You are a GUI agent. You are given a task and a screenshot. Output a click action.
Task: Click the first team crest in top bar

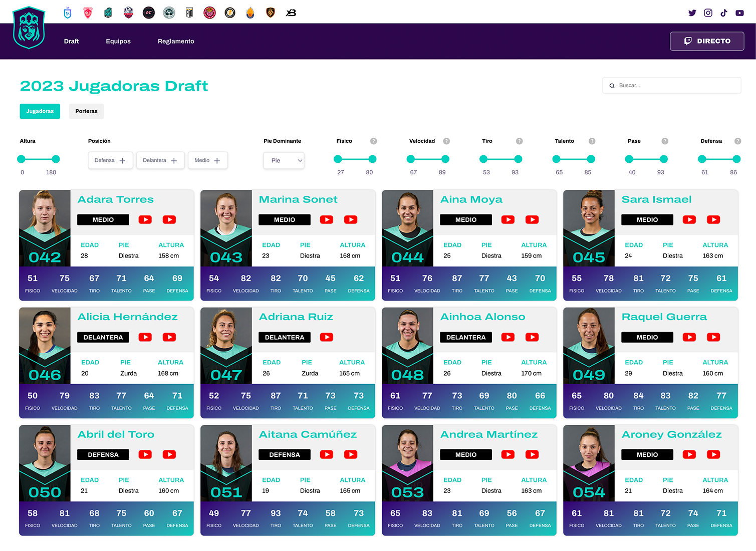point(68,13)
